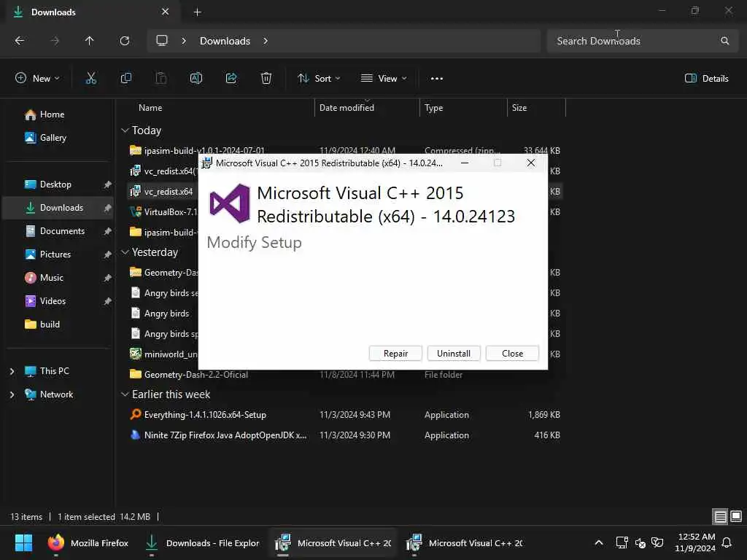Open a new File Explorer tab
This screenshot has height=560, width=747.
coord(197,12)
